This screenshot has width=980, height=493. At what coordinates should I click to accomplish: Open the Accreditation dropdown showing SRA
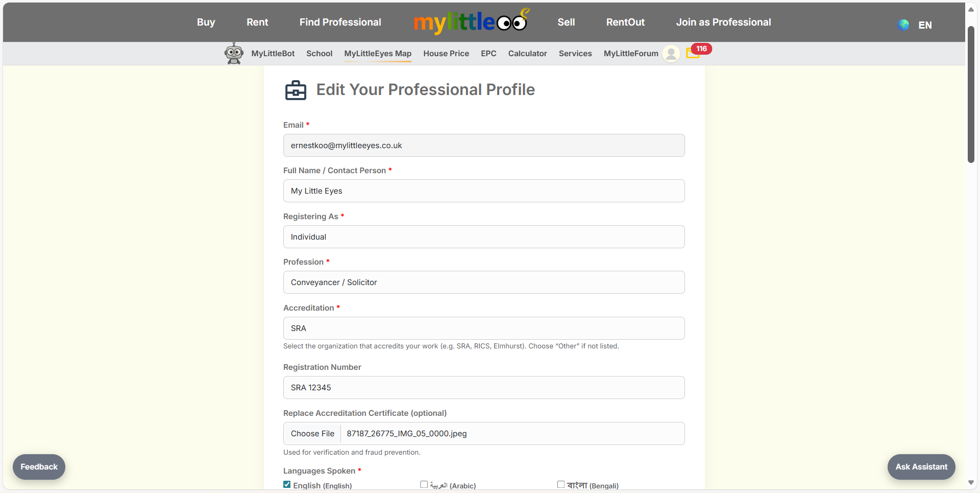coord(483,328)
